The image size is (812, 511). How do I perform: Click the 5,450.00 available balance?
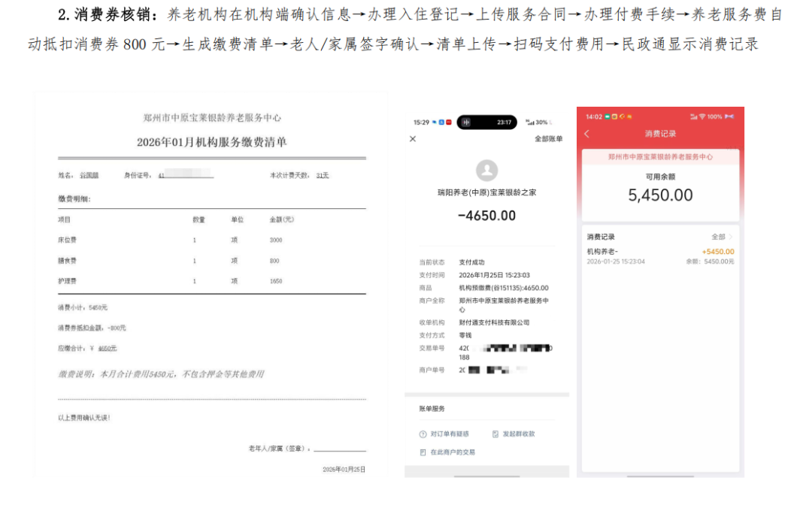(660, 195)
